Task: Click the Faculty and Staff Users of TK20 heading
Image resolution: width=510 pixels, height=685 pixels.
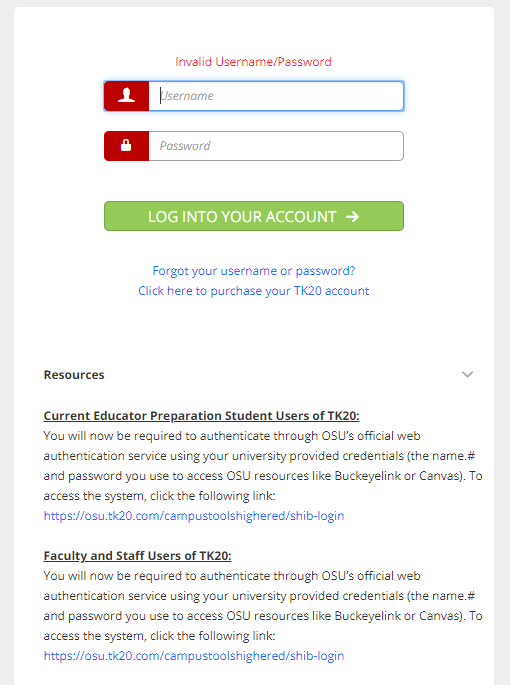Action: (x=137, y=556)
